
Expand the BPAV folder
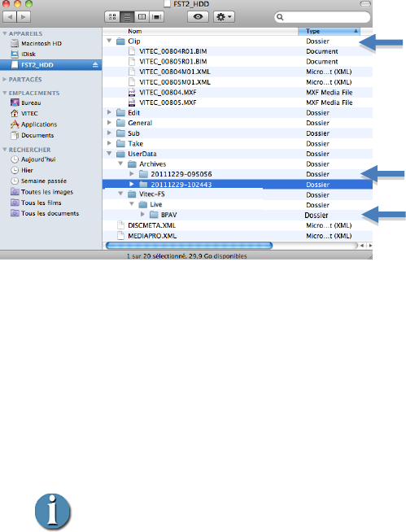(142, 215)
